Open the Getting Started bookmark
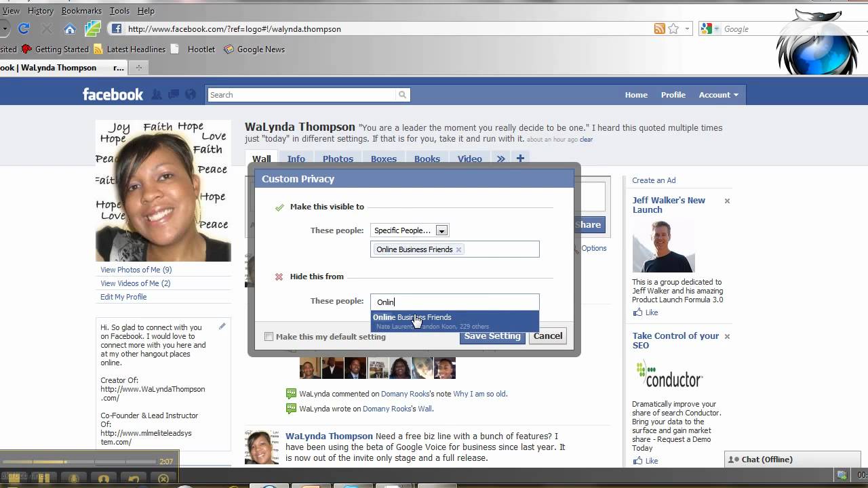Viewport: 868px width, 488px height. [55, 49]
